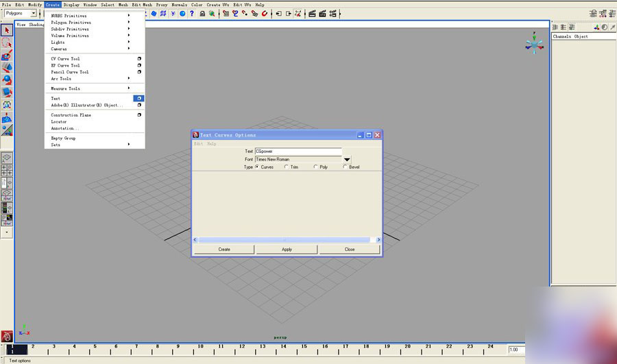Open the Polygons menu set dropdown
This screenshot has height=364, width=617.
[x=34, y=14]
